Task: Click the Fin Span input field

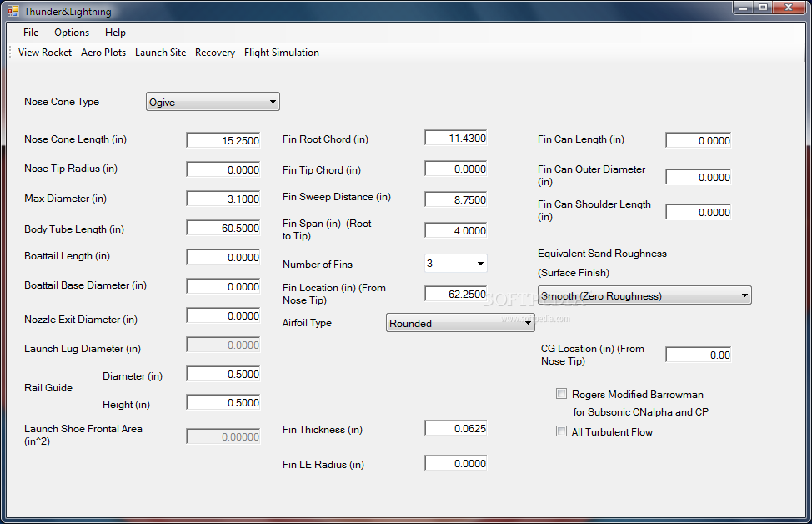Action: [x=456, y=230]
